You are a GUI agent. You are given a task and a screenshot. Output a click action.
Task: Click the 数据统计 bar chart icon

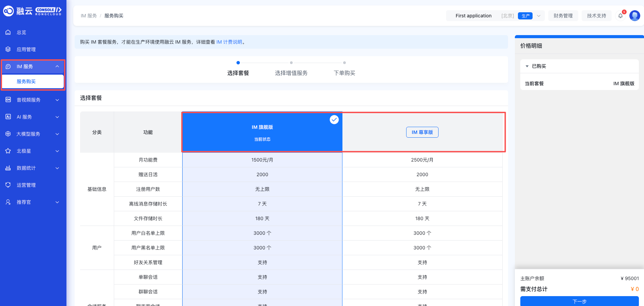[x=8, y=168]
